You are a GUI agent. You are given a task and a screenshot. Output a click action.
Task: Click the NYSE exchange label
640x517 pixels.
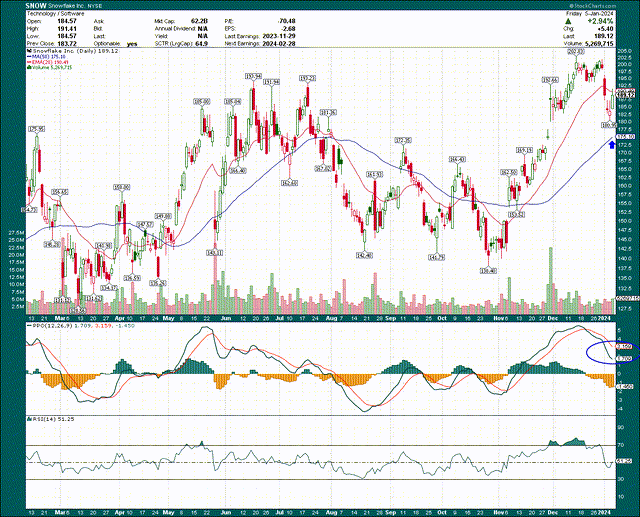(x=94, y=6)
